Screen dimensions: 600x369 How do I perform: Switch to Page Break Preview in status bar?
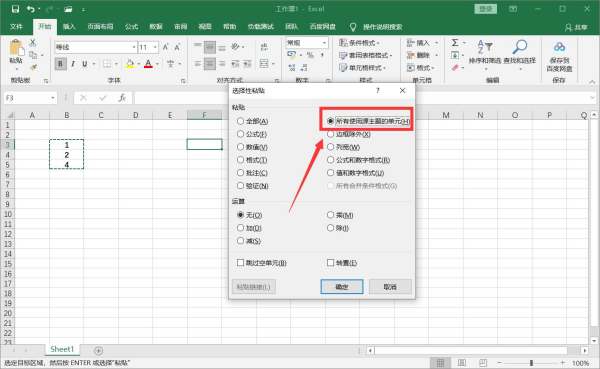tap(483, 362)
